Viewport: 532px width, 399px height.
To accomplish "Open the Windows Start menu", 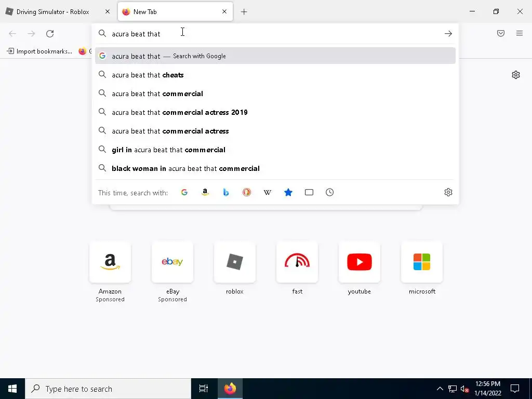I will point(12,389).
